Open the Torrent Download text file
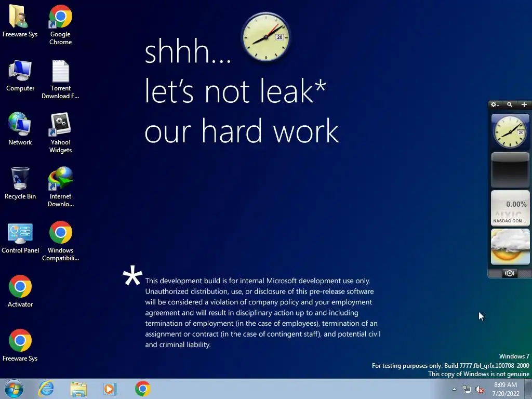 point(60,79)
